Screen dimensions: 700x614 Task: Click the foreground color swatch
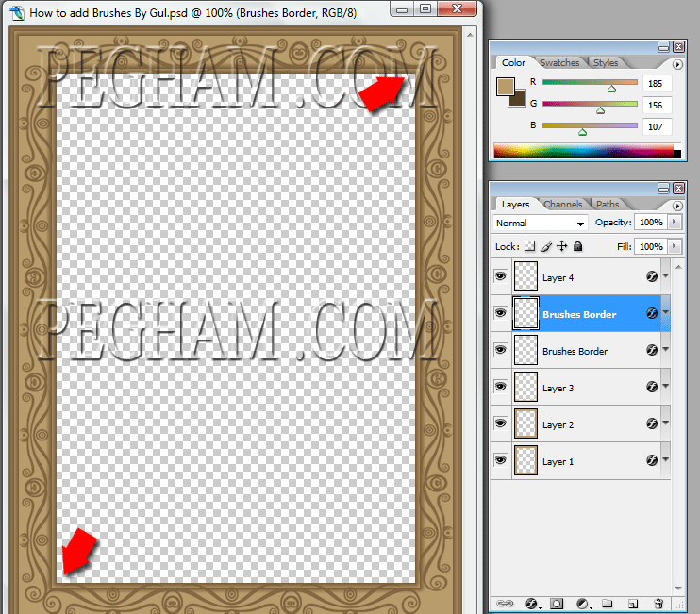[x=506, y=87]
